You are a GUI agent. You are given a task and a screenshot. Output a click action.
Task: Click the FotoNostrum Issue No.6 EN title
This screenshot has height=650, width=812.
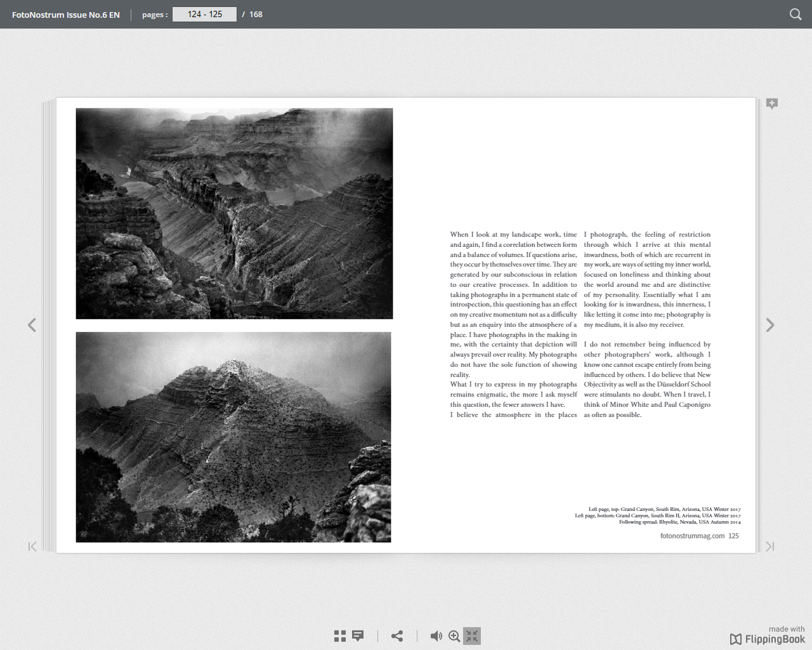[x=66, y=15]
